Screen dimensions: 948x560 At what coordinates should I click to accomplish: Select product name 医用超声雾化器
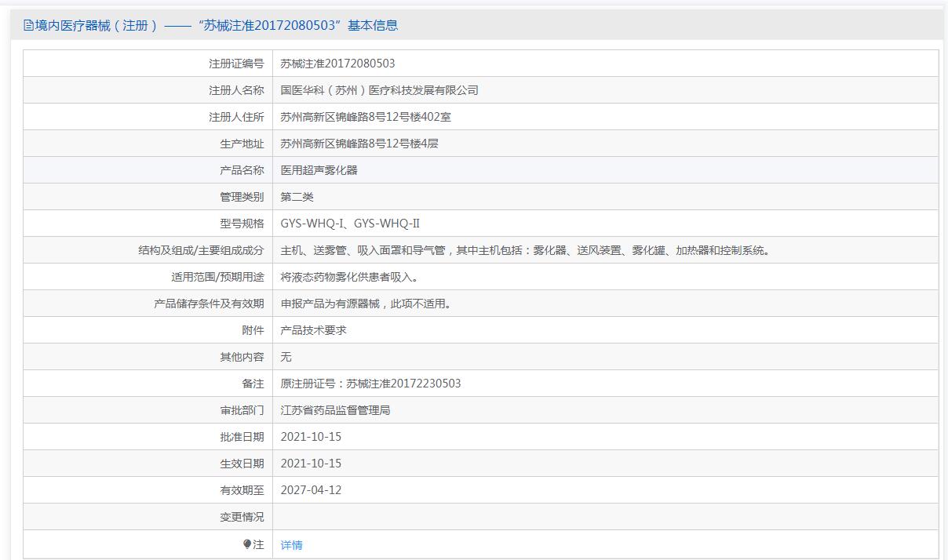[x=319, y=170]
